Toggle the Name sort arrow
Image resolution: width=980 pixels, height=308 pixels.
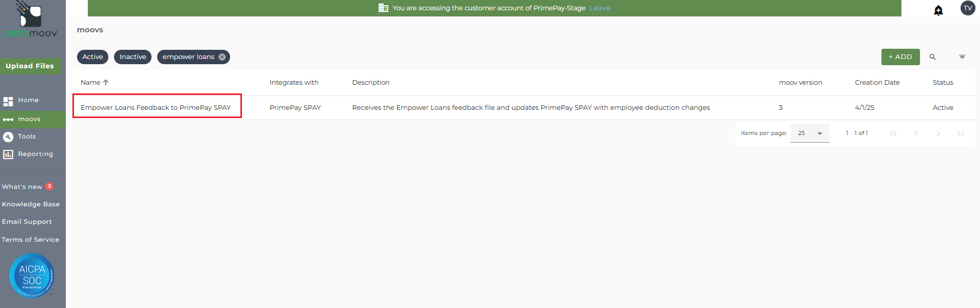(x=106, y=82)
